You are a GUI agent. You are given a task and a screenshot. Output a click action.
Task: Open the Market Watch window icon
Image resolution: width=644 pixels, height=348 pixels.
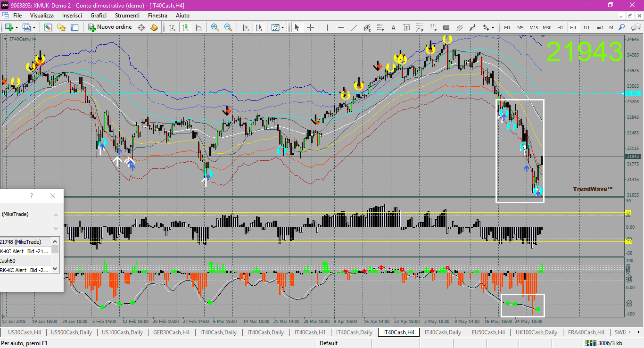pos(48,27)
